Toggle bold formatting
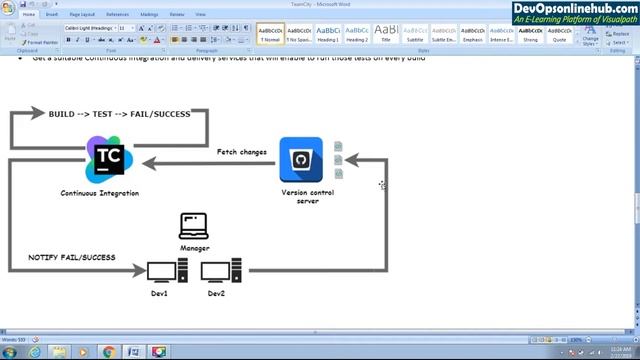Image resolution: width=640 pixels, height=360 pixels. (x=68, y=40)
